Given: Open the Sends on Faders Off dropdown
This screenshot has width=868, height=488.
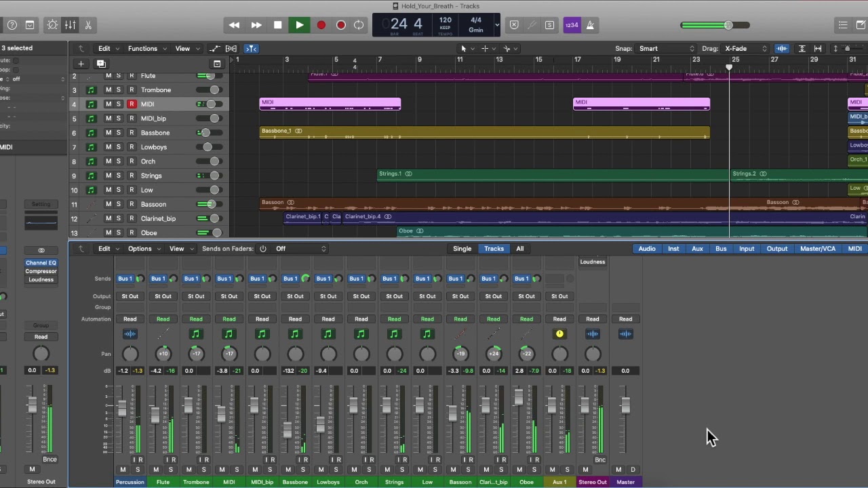Looking at the screenshot, I should (x=300, y=249).
